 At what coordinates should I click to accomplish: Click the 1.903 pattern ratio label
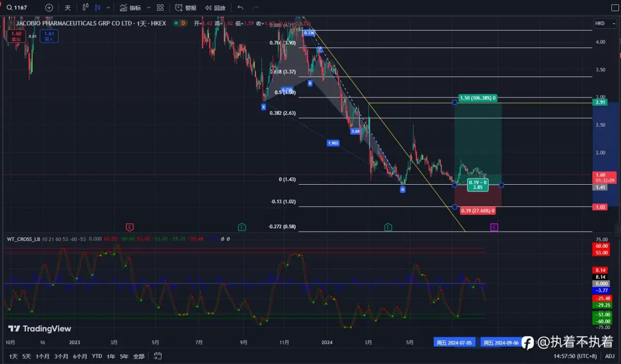pyautogui.click(x=333, y=143)
